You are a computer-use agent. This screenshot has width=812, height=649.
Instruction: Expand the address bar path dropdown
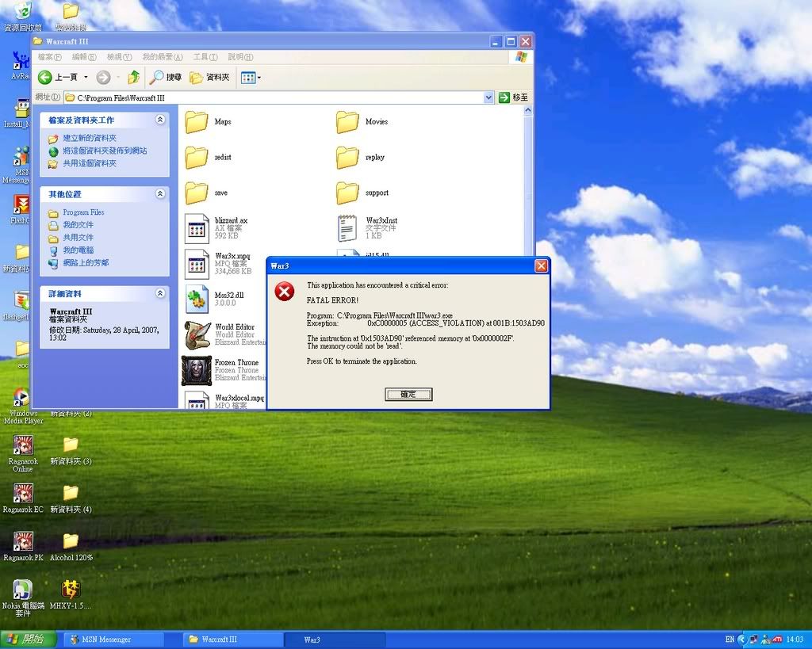coord(488,97)
